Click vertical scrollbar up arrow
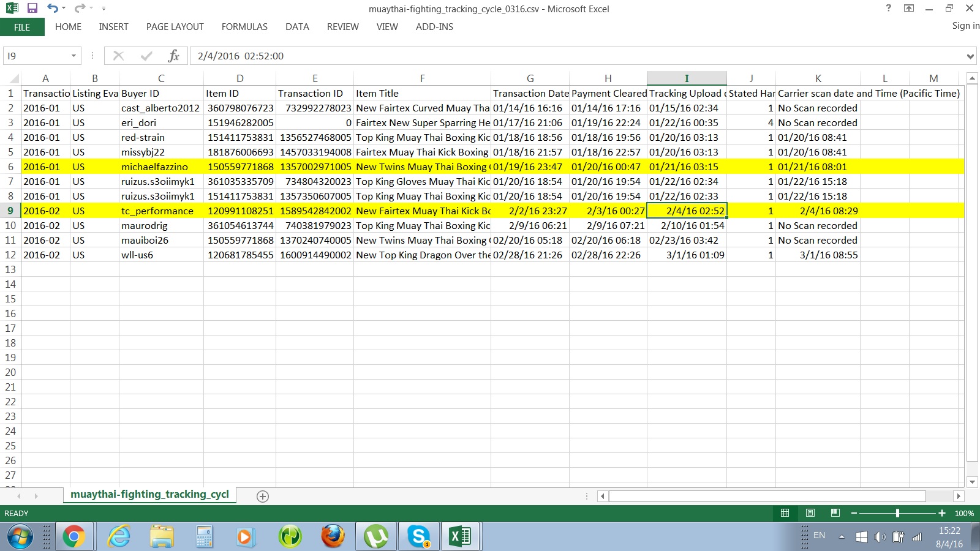 (972, 78)
